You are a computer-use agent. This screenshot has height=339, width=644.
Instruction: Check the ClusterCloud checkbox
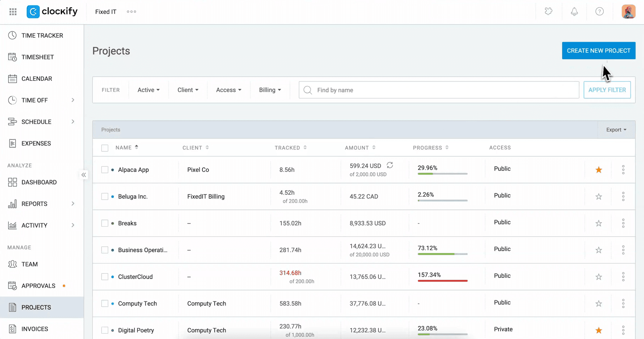[105, 277]
